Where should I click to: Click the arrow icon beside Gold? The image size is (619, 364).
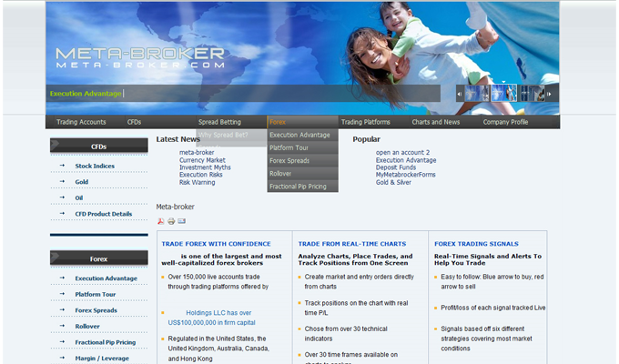click(62, 182)
